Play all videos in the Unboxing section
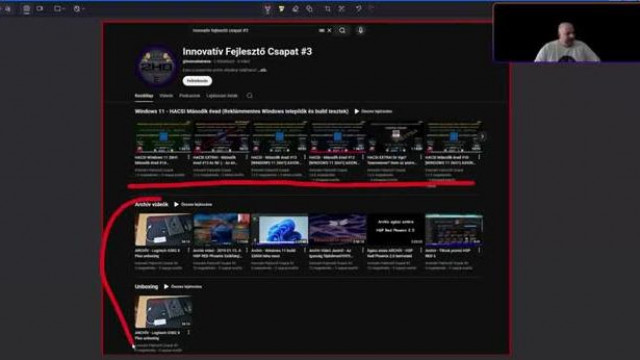 [x=182, y=287]
